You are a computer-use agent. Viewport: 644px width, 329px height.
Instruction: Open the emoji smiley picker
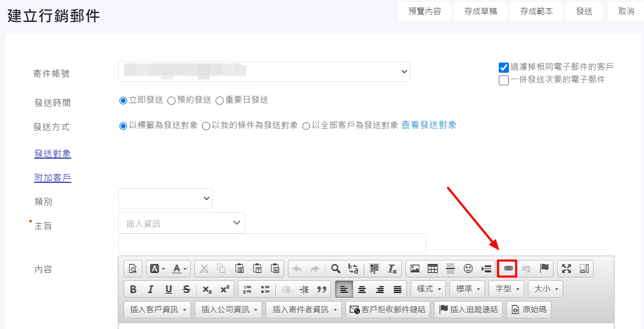[x=468, y=269]
